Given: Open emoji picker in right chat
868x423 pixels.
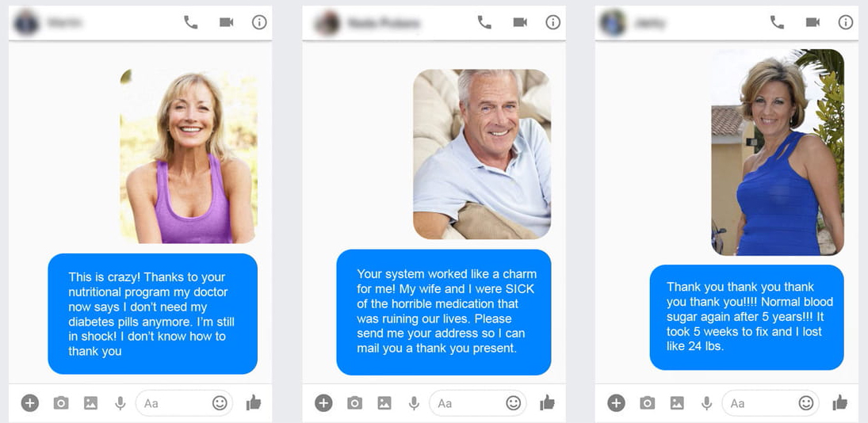Looking at the screenshot, I should tap(806, 403).
